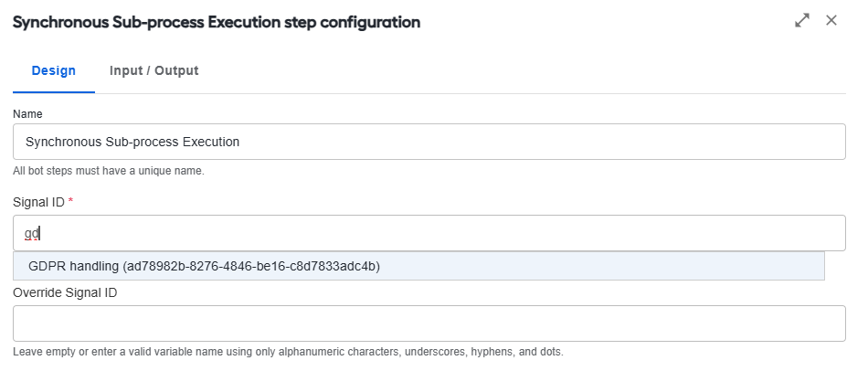Click the Name field label
The width and height of the screenshot is (868, 371).
(27, 114)
